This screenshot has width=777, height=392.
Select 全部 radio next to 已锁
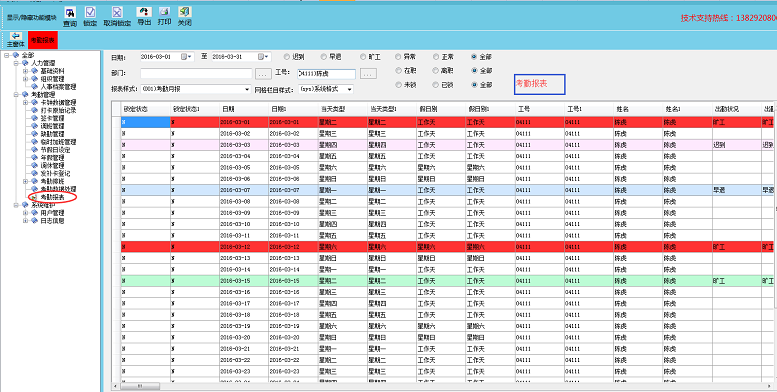pos(475,85)
